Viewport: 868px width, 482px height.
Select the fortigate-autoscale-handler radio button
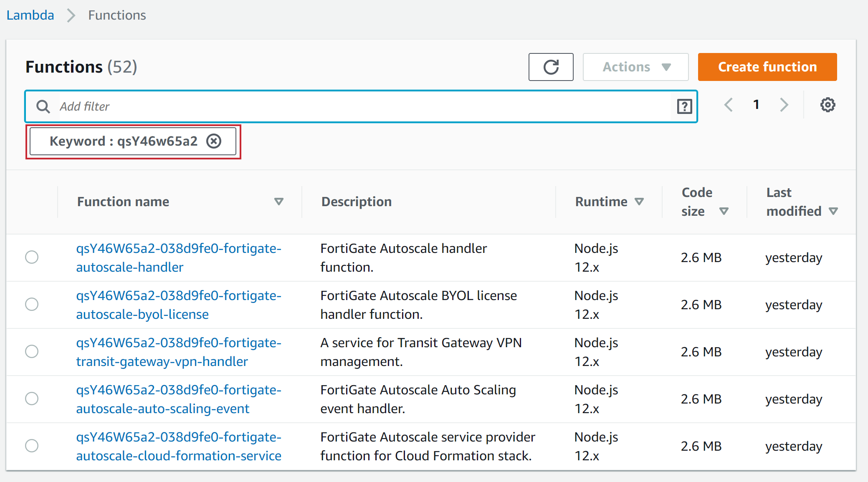coord(32,257)
